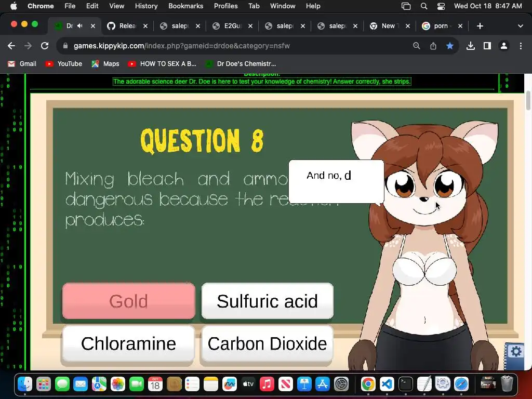The height and width of the screenshot is (399, 532).
Task: Open FaceTime from the Dock
Action: tap(137, 384)
